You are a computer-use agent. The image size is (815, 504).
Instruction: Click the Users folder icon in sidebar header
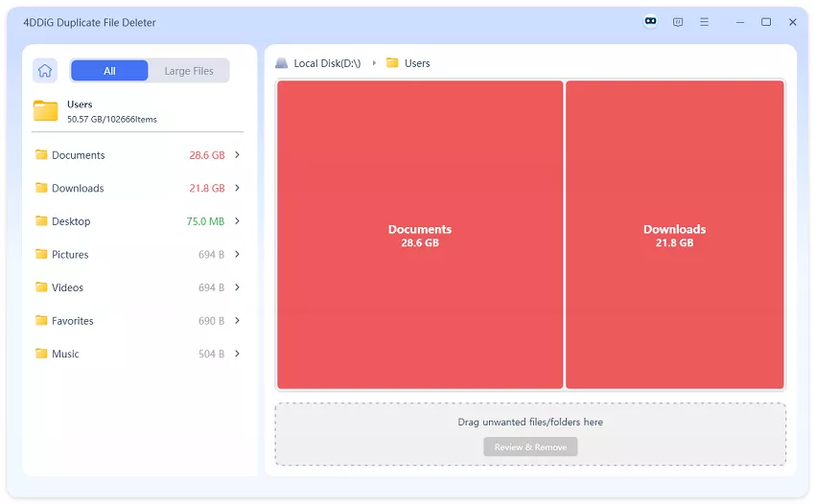click(46, 111)
